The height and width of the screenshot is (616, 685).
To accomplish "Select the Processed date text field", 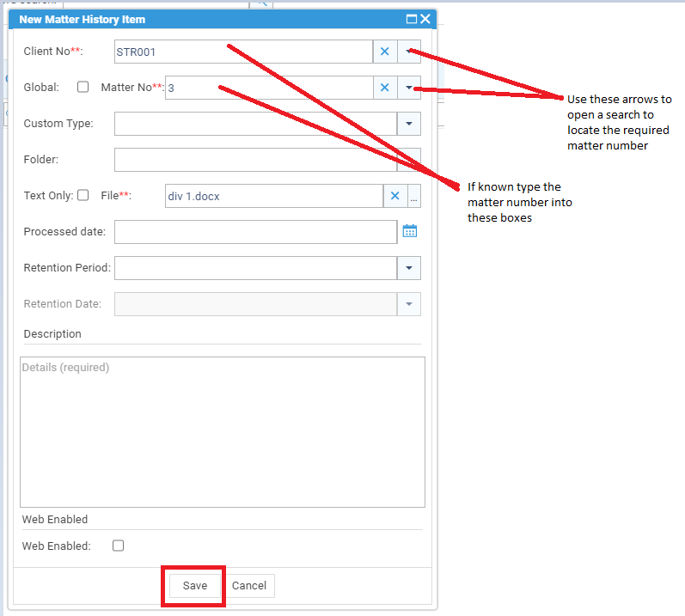I will pos(255,232).
